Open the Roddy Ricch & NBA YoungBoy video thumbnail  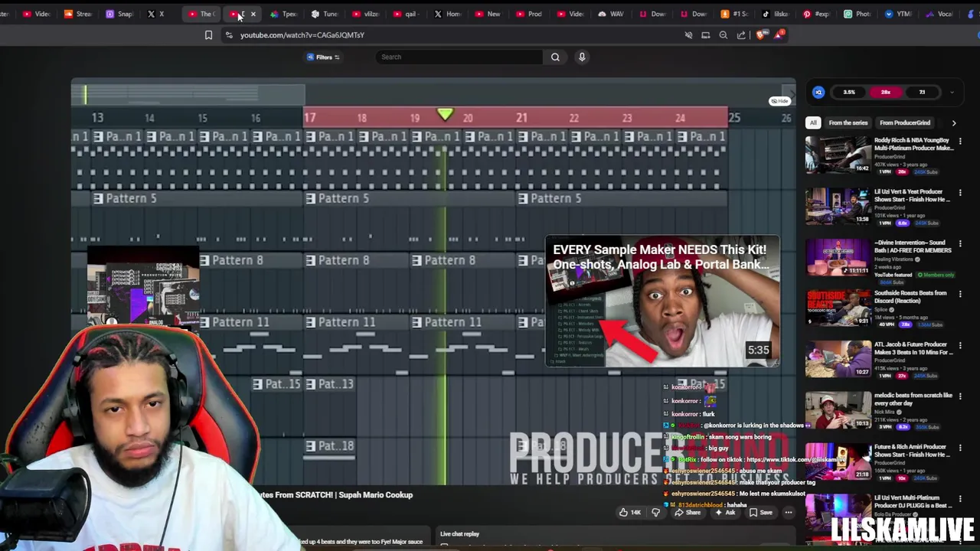[x=838, y=155]
